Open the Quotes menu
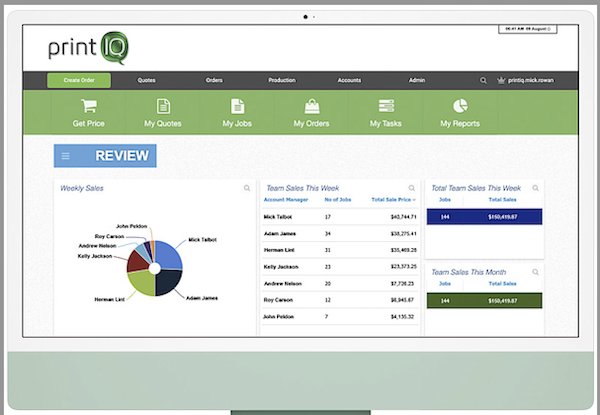600x415 pixels. pos(147,80)
